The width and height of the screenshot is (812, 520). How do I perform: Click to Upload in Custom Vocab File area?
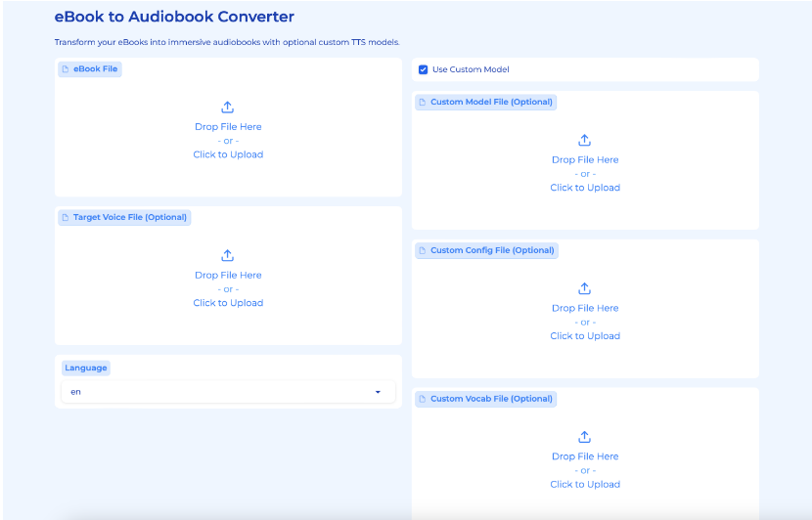pos(585,485)
